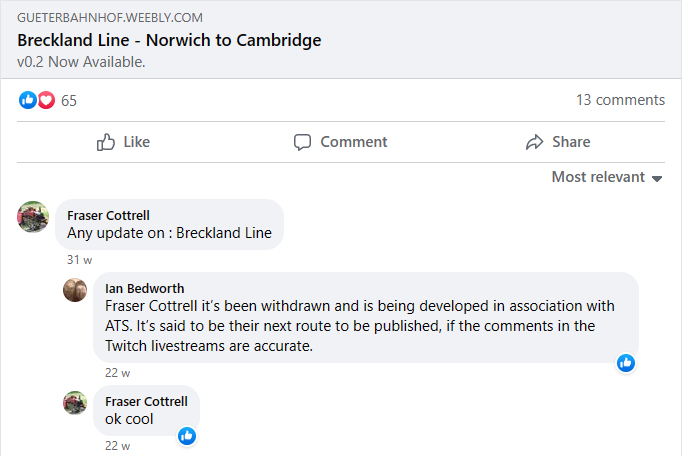Open the red heart reaction icon

click(x=46, y=101)
